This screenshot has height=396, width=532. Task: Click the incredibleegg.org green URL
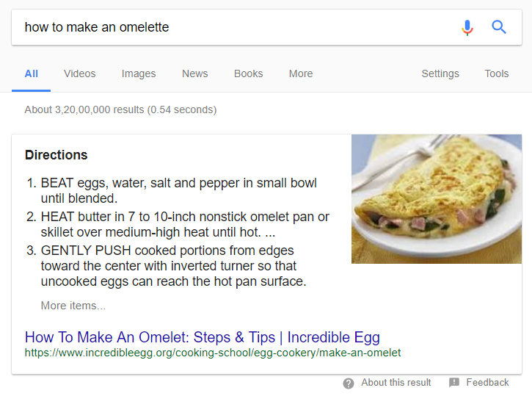coord(213,353)
